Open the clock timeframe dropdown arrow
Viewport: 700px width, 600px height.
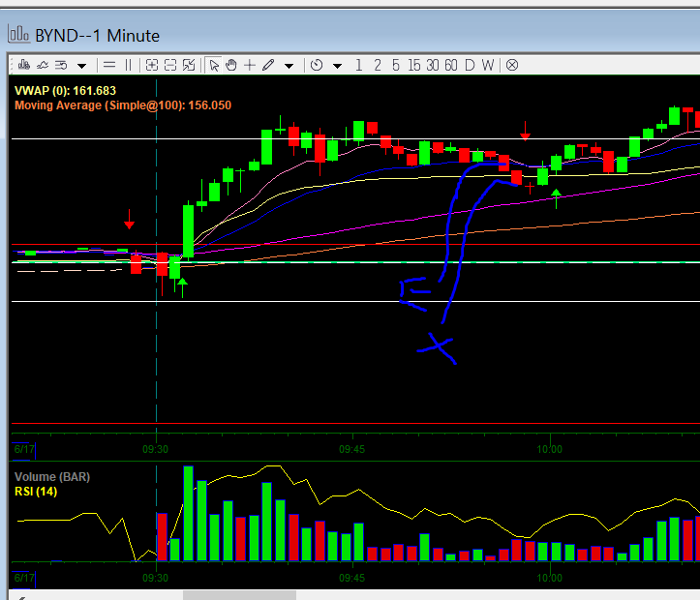(337, 66)
